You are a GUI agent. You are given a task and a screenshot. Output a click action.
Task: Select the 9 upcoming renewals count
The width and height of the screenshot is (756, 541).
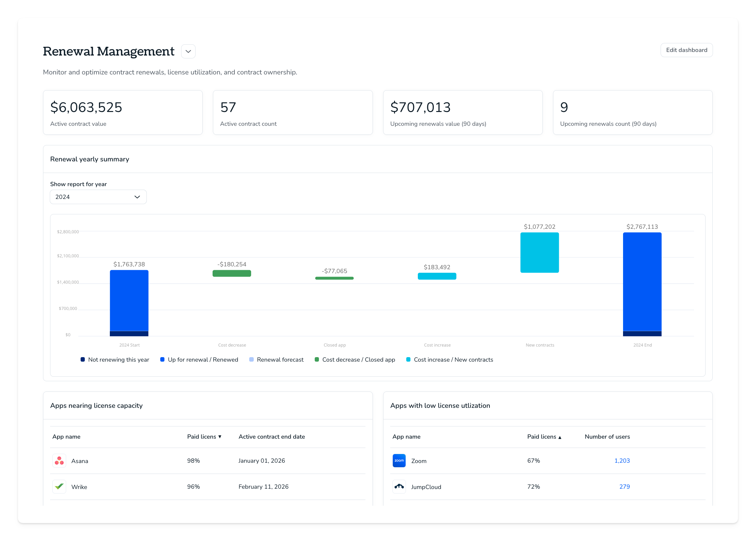(564, 107)
